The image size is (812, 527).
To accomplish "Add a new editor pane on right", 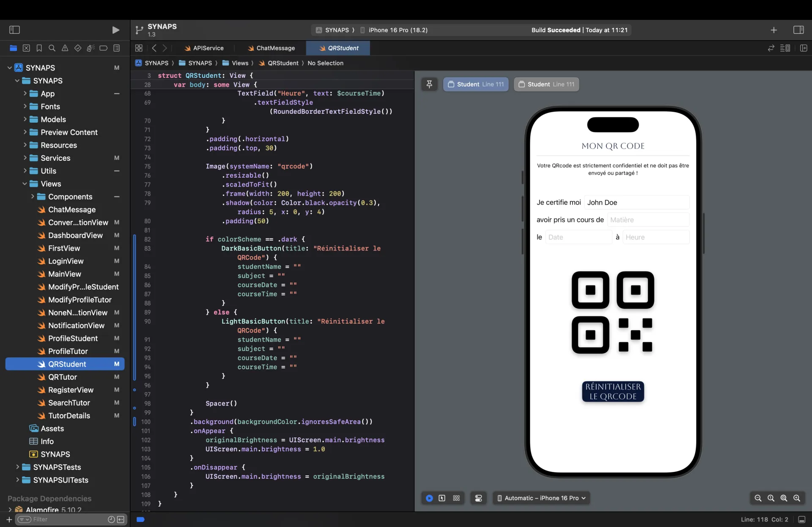I will tap(804, 48).
